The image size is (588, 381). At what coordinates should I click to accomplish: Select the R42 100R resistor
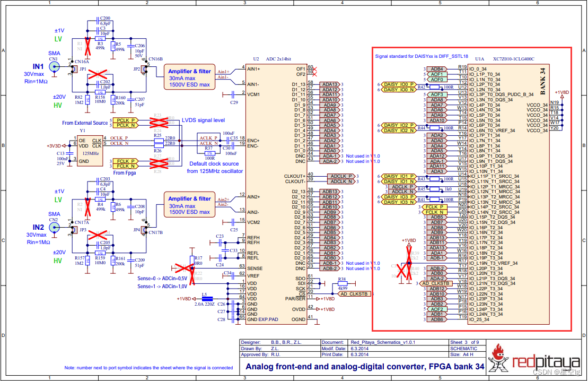click(x=435, y=87)
